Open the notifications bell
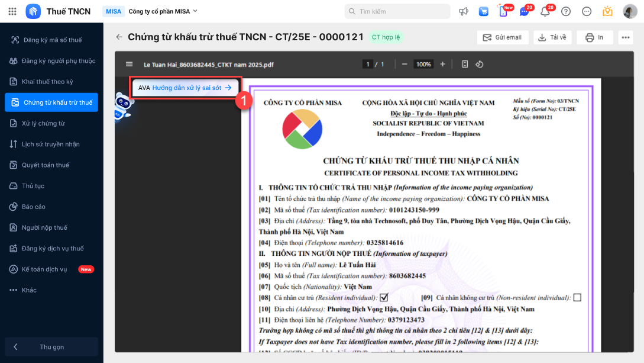 coord(545,11)
